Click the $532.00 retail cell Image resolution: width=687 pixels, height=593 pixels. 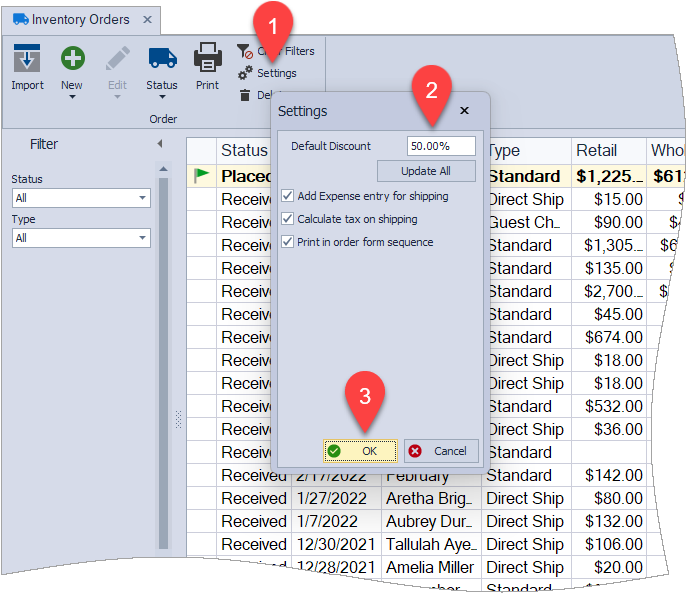click(608, 406)
